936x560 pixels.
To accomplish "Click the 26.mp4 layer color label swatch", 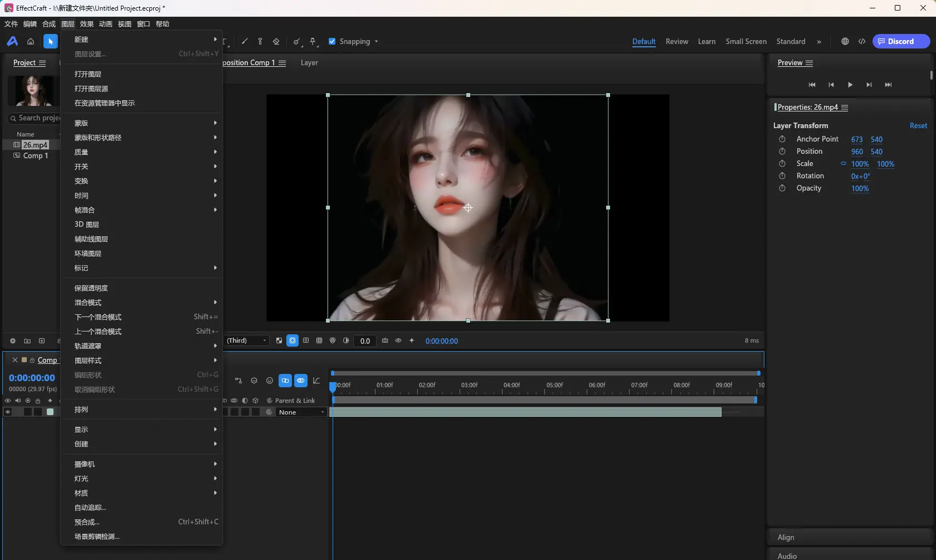I will (50, 412).
